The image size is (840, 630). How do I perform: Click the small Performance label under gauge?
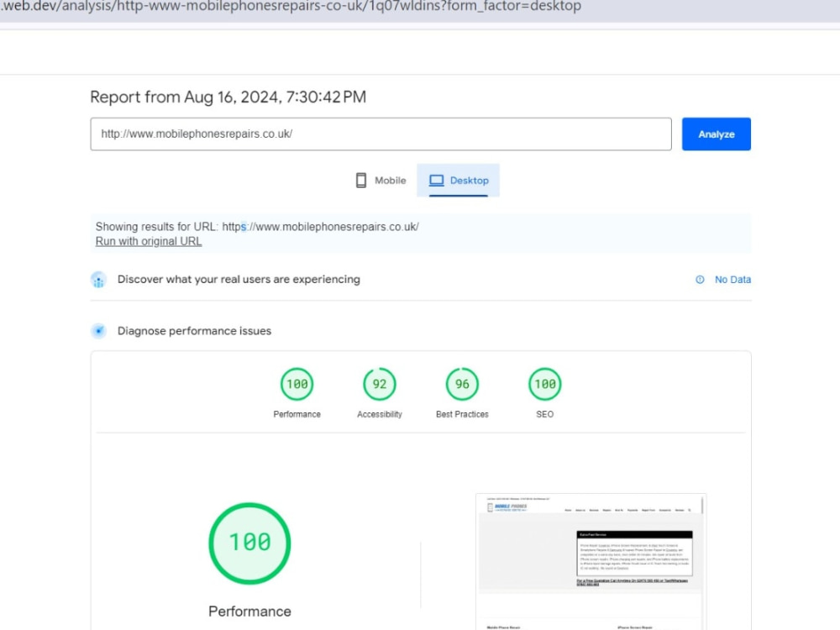pos(297,414)
